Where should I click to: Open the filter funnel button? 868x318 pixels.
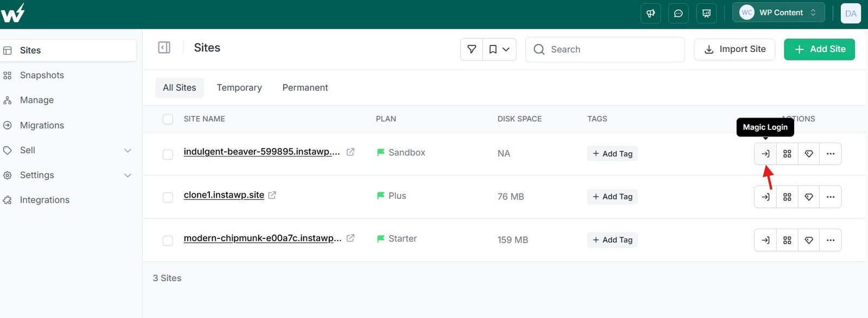point(471,49)
